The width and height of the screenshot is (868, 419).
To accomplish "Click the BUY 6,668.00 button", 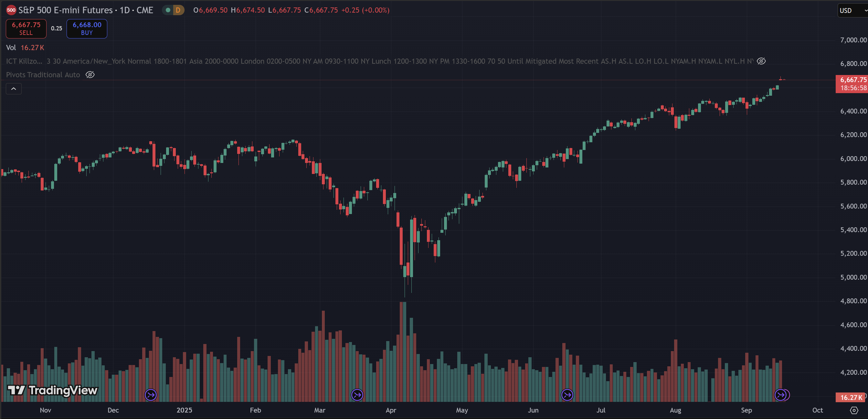I will (x=87, y=29).
